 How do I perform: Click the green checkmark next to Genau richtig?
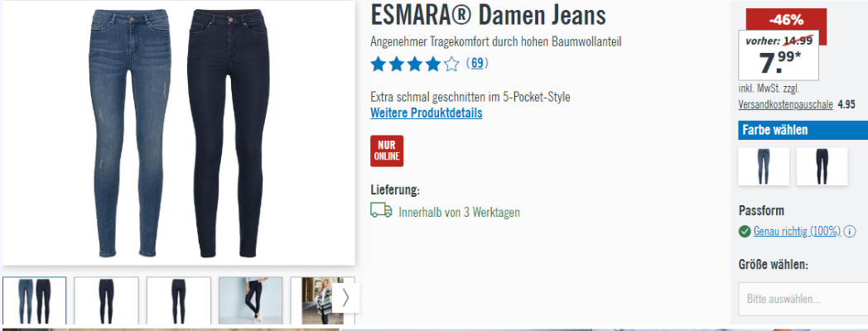coord(745,232)
